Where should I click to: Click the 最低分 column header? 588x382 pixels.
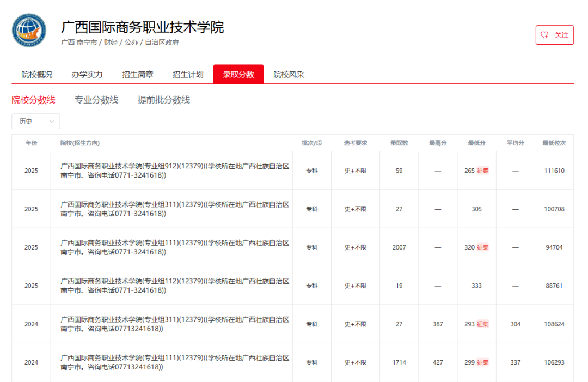tap(476, 143)
